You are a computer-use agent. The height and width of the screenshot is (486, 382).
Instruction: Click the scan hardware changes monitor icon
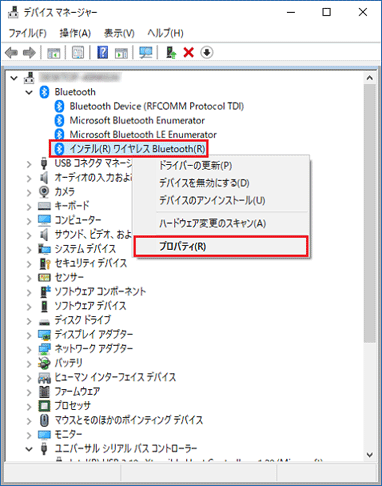146,53
